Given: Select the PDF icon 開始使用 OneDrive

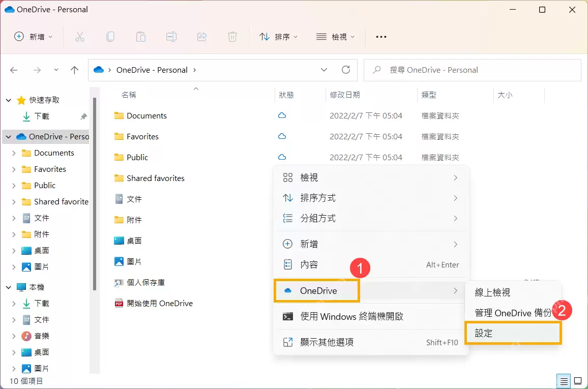Looking at the screenshot, I should pos(119,303).
